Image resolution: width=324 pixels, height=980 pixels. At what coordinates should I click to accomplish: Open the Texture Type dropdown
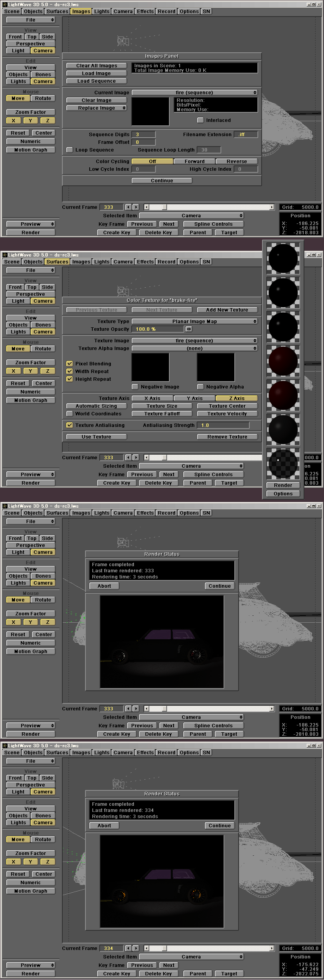click(194, 322)
